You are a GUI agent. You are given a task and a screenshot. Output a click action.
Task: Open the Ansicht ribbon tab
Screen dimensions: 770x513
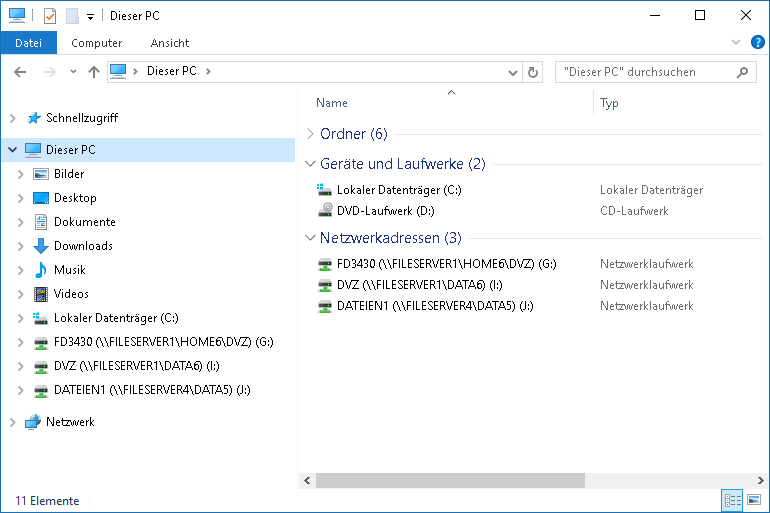point(170,43)
